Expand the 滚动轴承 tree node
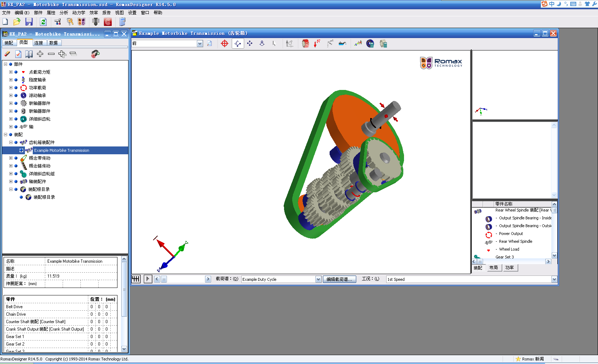Viewport: 598px width, 364px height. (x=11, y=96)
